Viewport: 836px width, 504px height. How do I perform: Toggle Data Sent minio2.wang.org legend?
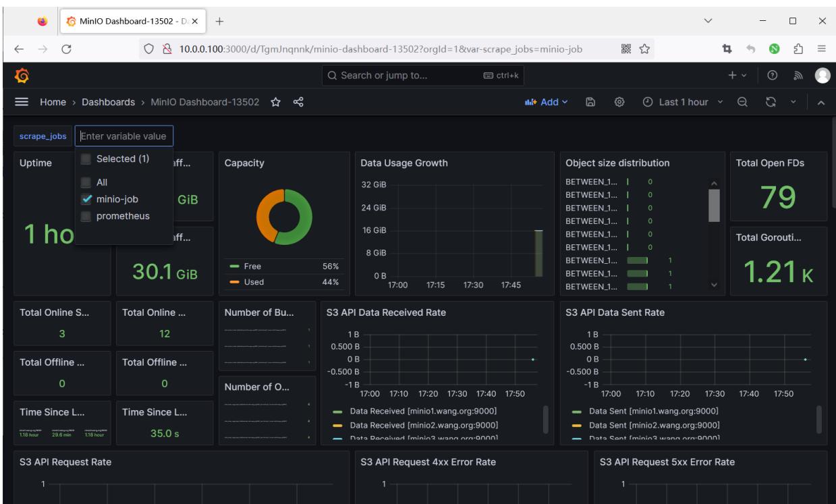click(x=653, y=424)
